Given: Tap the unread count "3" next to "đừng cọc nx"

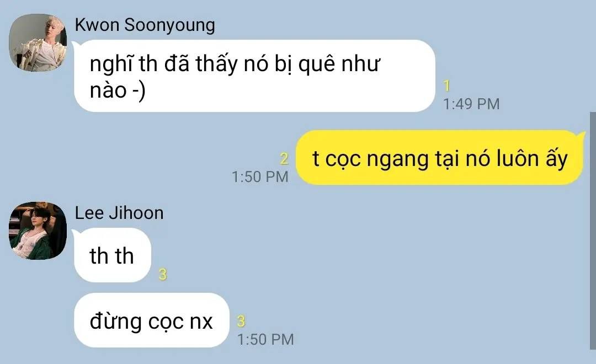Looking at the screenshot, I should pos(241,322).
